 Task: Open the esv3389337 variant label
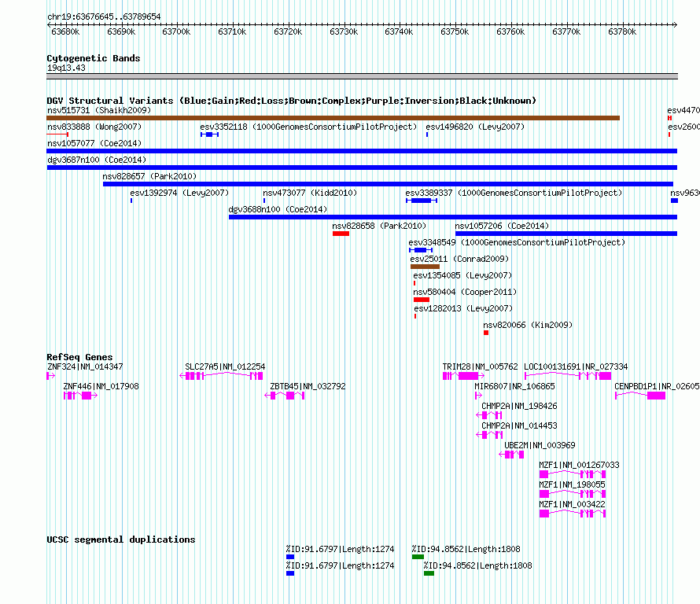(x=514, y=193)
